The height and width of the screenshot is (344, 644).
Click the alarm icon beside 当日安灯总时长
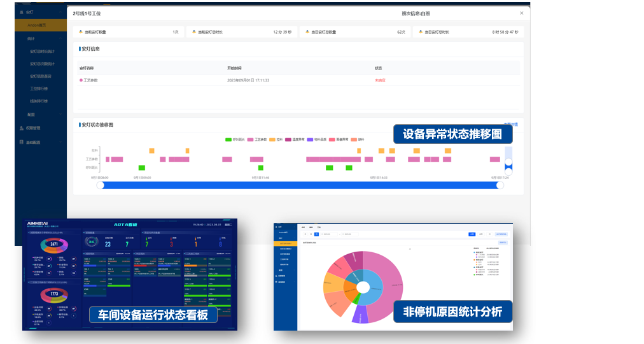point(419,32)
